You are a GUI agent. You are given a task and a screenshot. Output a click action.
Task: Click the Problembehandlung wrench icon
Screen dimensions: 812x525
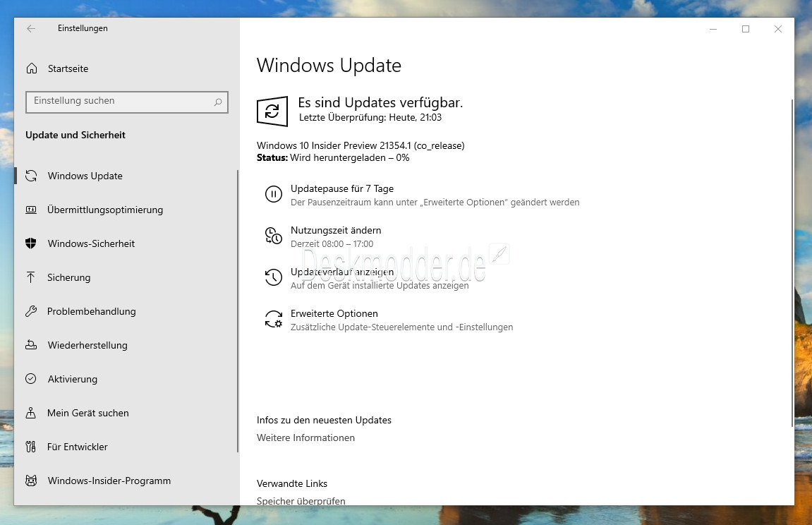click(x=31, y=311)
